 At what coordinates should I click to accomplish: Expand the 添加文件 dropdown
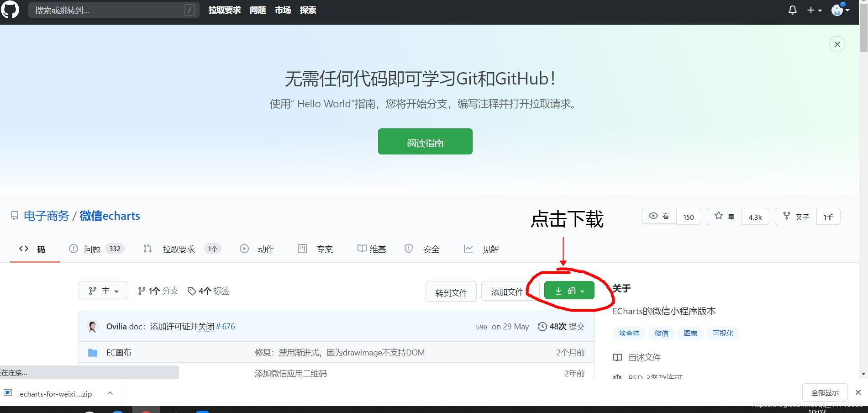tap(510, 291)
